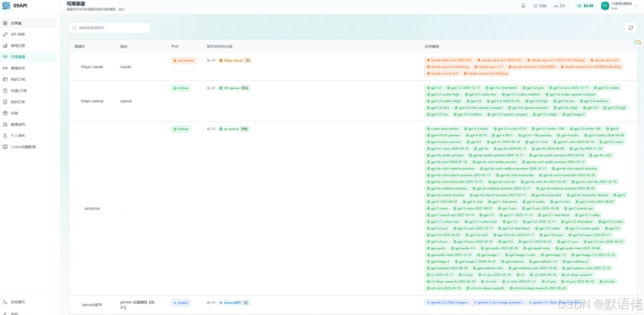Click the OPENAI tag in 09api-openai row
This screenshot has height=315, width=644.
[181, 88]
